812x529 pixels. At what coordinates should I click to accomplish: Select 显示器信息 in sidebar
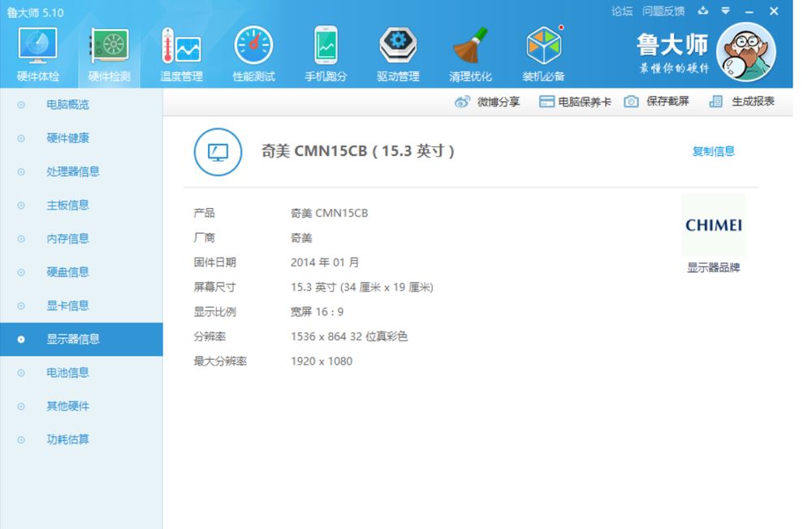[x=81, y=340]
